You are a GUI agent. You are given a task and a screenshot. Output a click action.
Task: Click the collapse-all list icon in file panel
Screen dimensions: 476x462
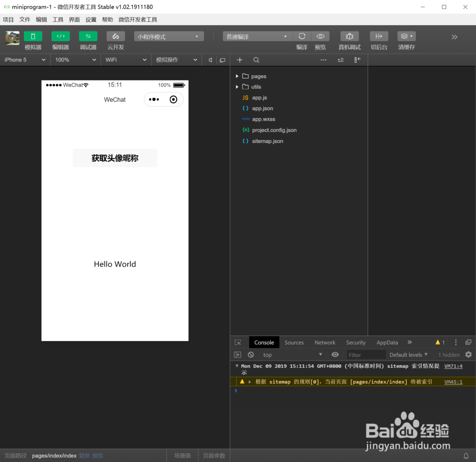point(341,60)
